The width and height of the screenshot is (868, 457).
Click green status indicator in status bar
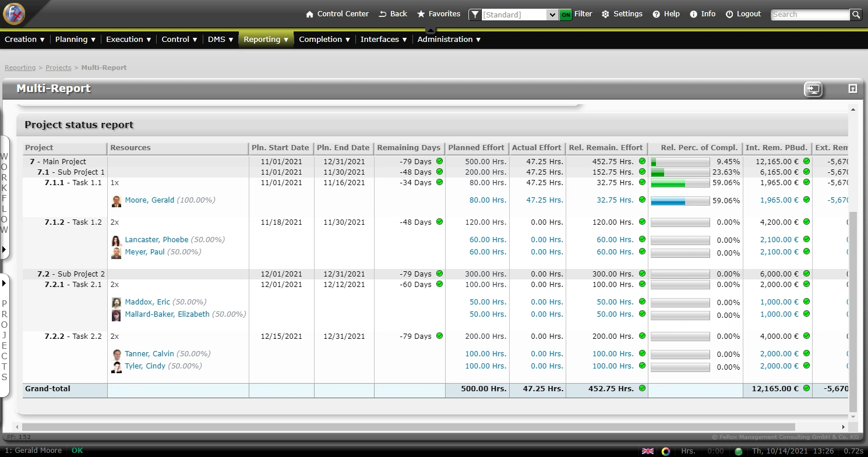(739, 451)
